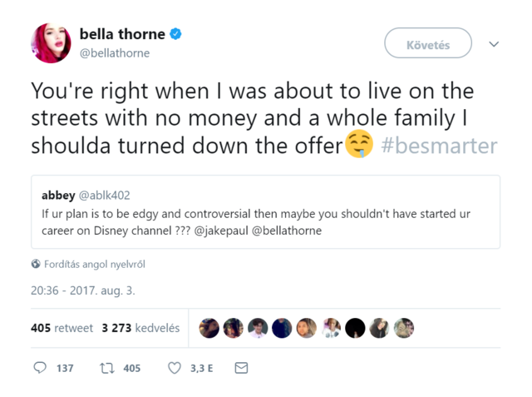Image resolution: width=532 pixels, height=397 pixels.
Task: Open bella thorne's profile picture
Action: [x=51, y=43]
